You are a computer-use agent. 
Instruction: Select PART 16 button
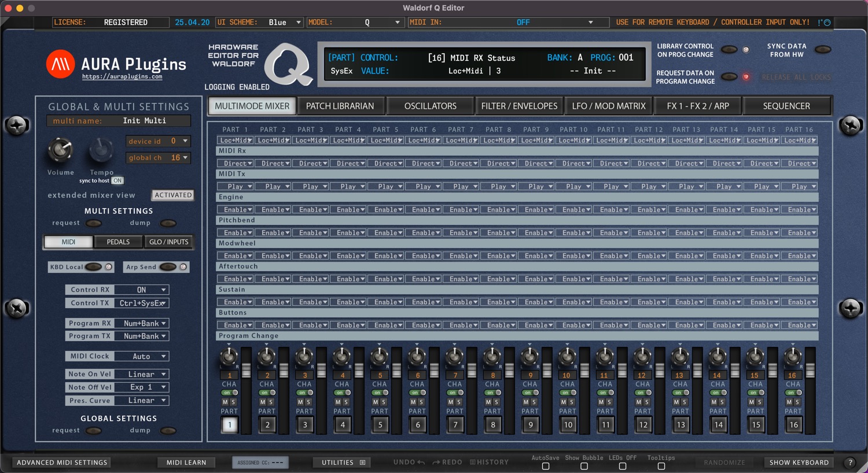(x=794, y=424)
